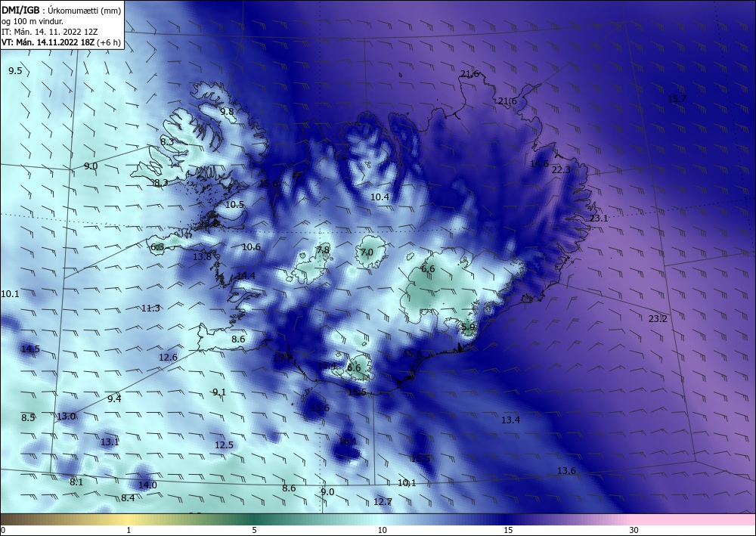Click the 5 tick on the color scale
The width and height of the screenshot is (756, 536).
tap(254, 530)
